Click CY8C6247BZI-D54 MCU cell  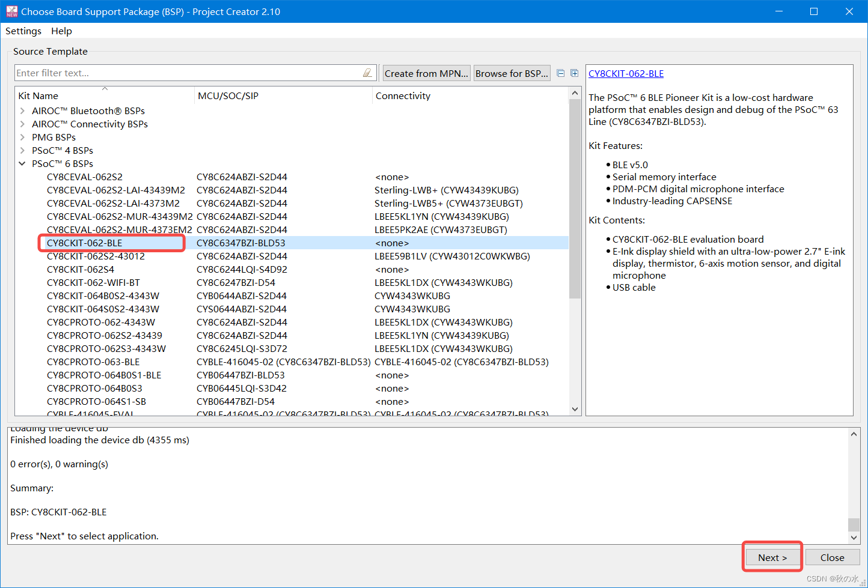pos(236,282)
